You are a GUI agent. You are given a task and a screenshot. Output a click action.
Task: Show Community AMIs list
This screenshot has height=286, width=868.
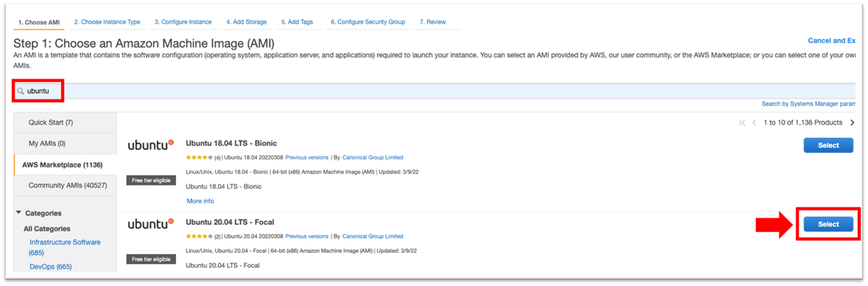tap(64, 185)
